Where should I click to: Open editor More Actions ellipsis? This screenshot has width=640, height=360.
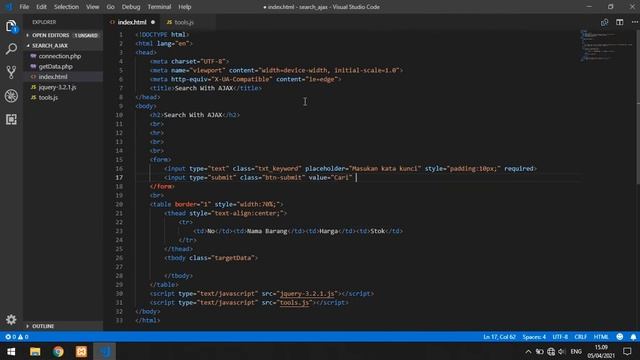coord(634,22)
